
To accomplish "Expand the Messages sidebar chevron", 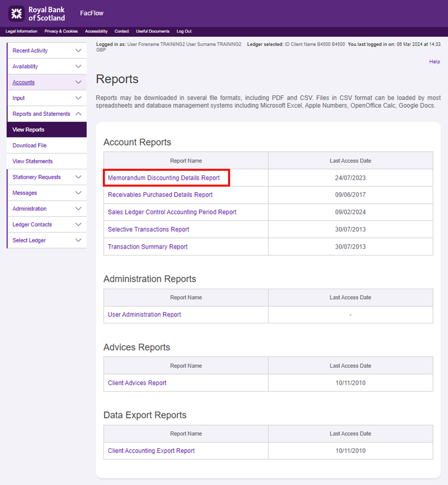I will tap(78, 193).
